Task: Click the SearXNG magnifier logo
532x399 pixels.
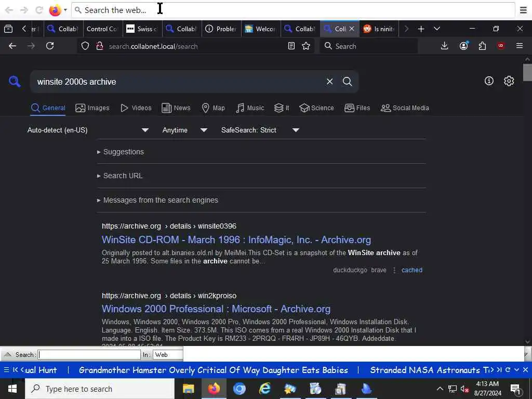Action: [15, 82]
